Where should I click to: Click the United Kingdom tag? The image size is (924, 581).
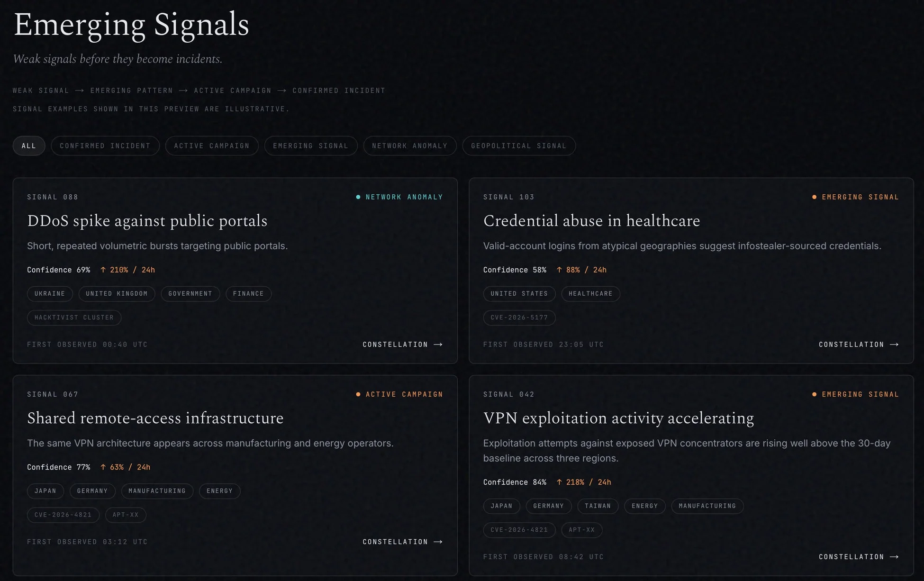pyautogui.click(x=117, y=294)
